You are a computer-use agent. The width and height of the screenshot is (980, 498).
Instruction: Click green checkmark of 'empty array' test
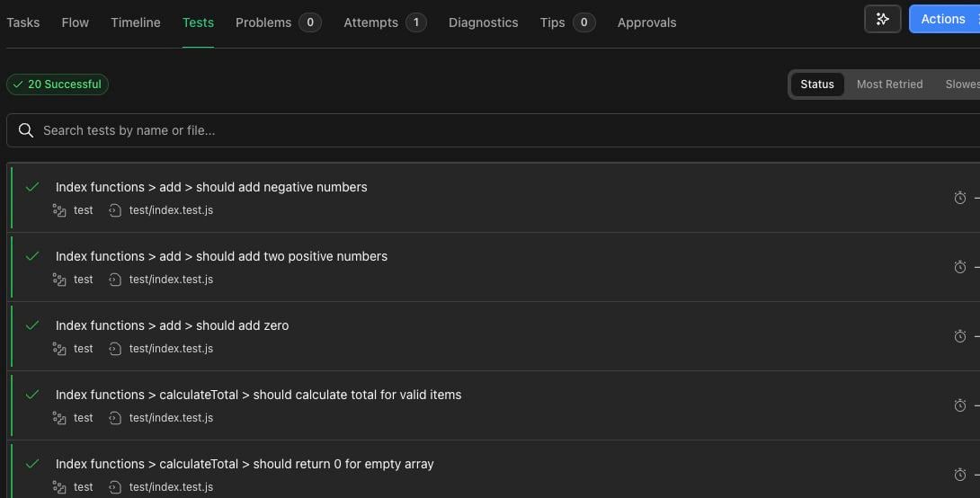[x=31, y=464]
